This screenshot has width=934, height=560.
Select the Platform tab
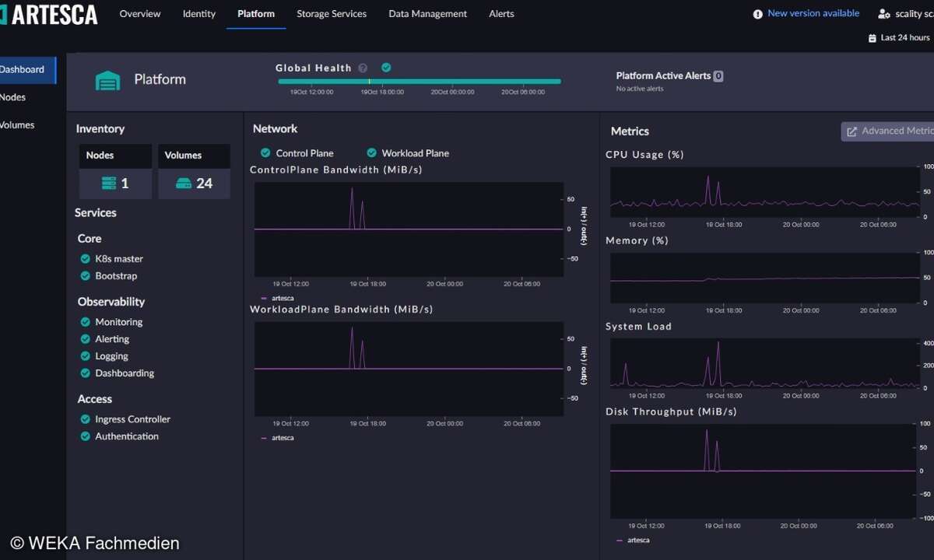click(x=256, y=14)
